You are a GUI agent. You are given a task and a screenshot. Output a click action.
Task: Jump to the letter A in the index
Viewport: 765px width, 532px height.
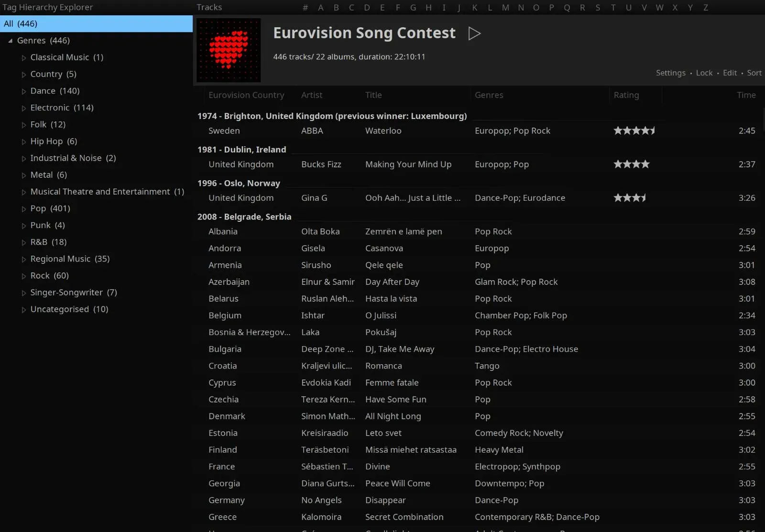click(320, 7)
